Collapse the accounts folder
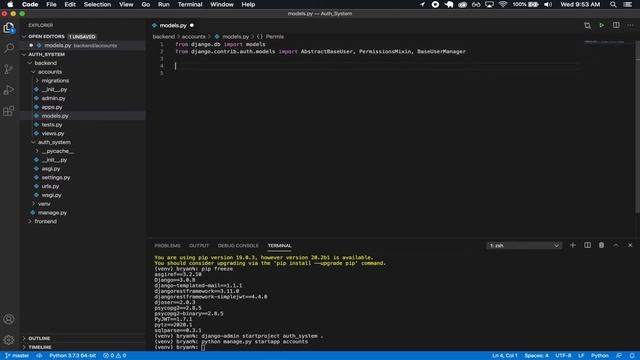Image resolution: width=640 pixels, height=360 pixels. coord(33,72)
